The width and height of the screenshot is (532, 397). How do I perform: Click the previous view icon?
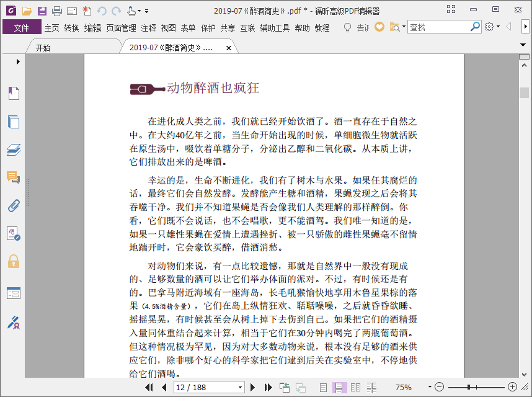pos(285,387)
